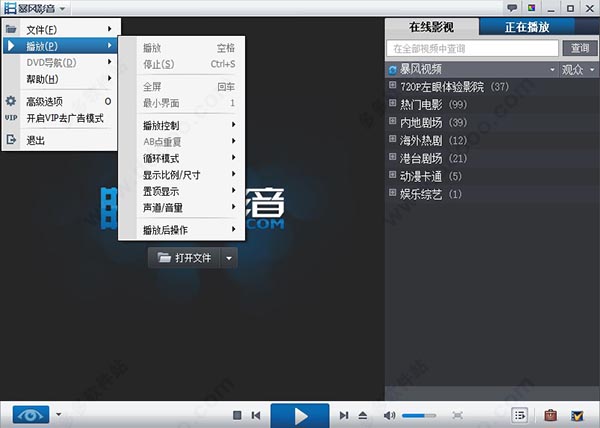Click the gear icon beside 高级选项

11,101
